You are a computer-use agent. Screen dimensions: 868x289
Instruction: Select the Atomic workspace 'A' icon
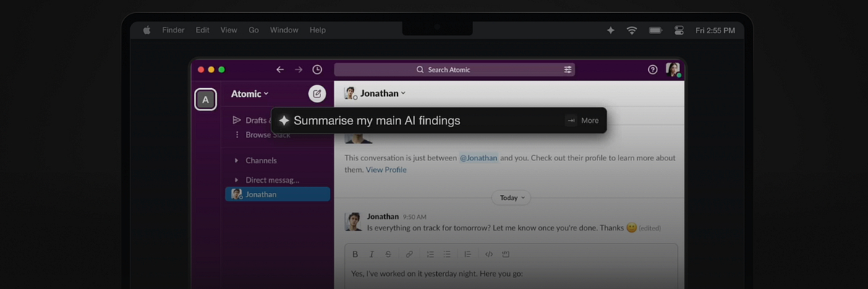(x=205, y=100)
